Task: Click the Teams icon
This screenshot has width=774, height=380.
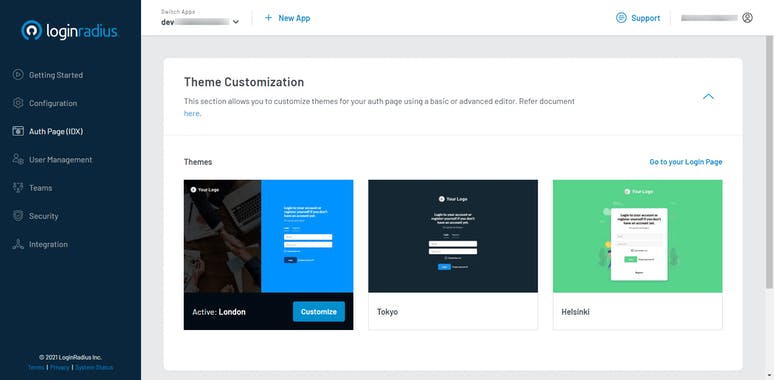Action: tap(18, 188)
